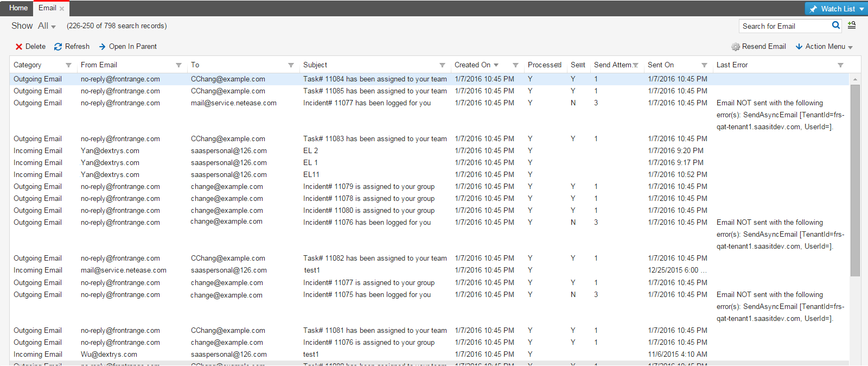The height and width of the screenshot is (366, 868).
Task: Click the Resend Email gear icon
Action: tap(736, 47)
